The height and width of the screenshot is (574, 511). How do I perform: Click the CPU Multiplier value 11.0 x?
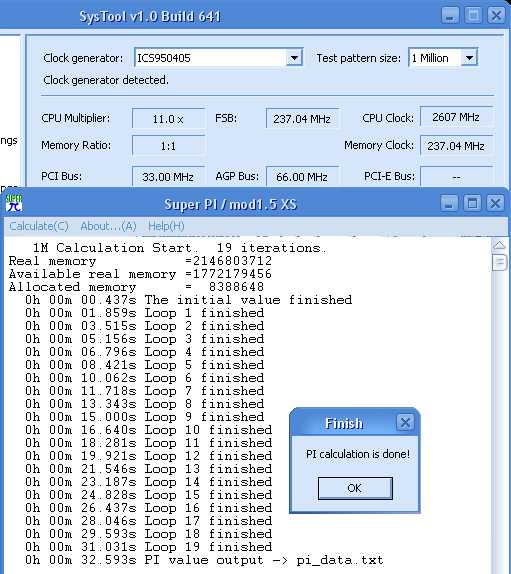[168, 119]
